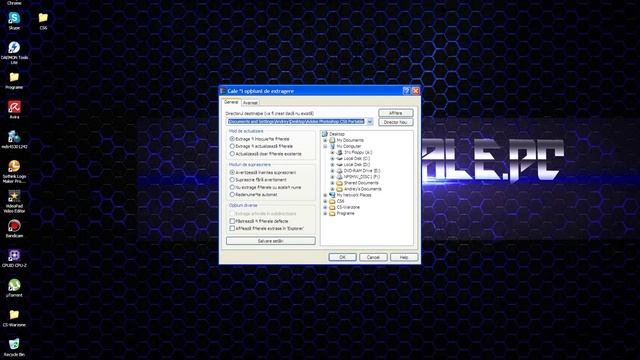Select 'Nu extrage fișierele cu același nume'
The width and height of the screenshot is (640, 360).
click(232, 187)
